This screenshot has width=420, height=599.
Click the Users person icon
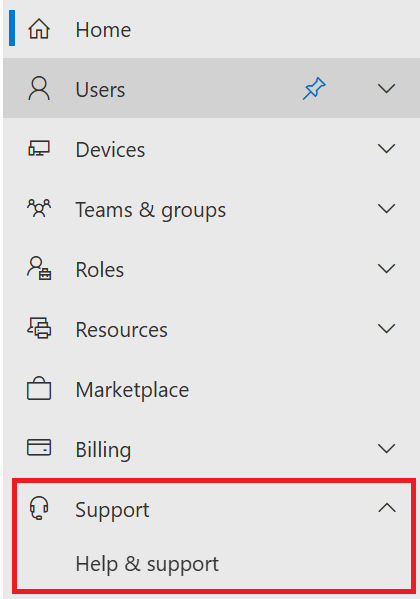[x=39, y=88]
